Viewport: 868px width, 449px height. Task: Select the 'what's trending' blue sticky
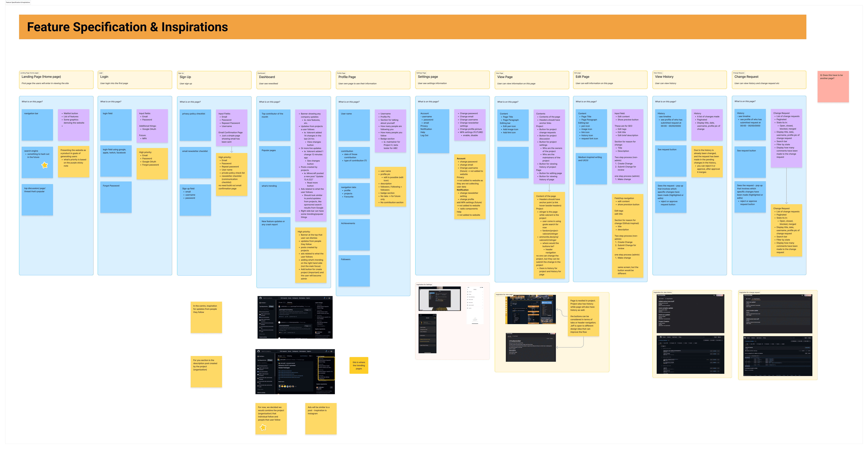pyautogui.click(x=275, y=197)
